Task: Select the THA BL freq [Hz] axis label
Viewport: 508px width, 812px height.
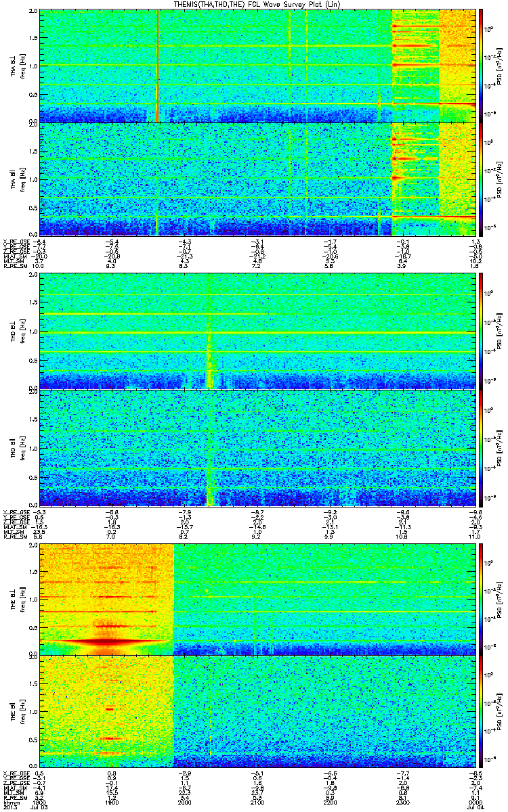Action: (16, 66)
